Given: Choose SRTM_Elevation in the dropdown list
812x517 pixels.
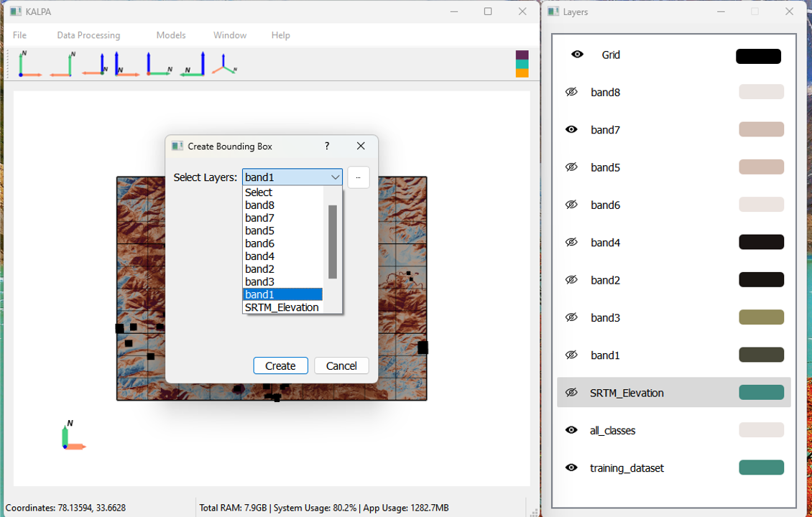Looking at the screenshot, I should point(282,307).
